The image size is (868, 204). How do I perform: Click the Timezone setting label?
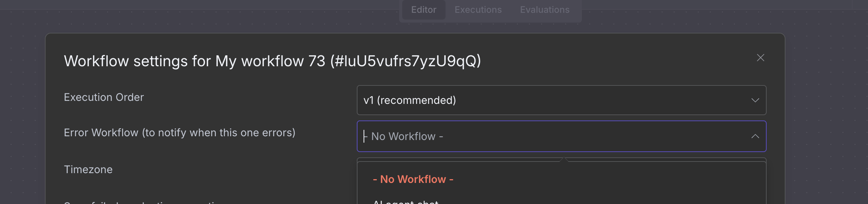[88, 169]
